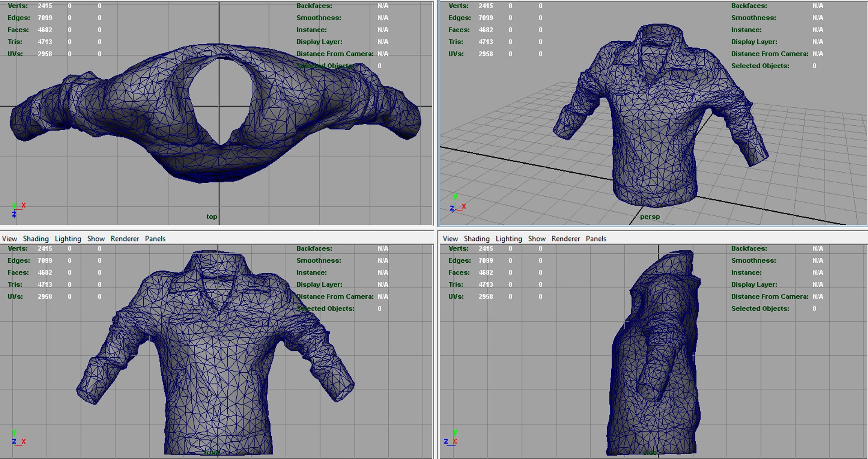Open the Show menu in the side panel
This screenshot has width=868, height=459.
(x=537, y=239)
